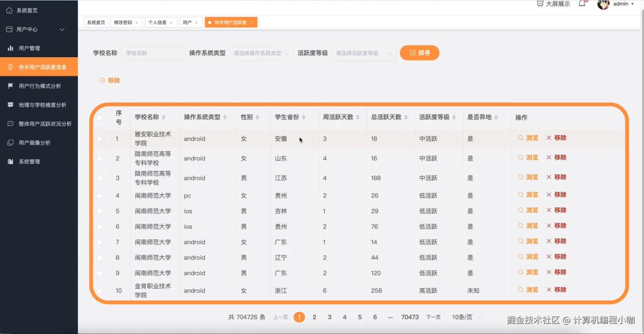
Task: Check the checkbox for row 2
Action: [x=100, y=158]
